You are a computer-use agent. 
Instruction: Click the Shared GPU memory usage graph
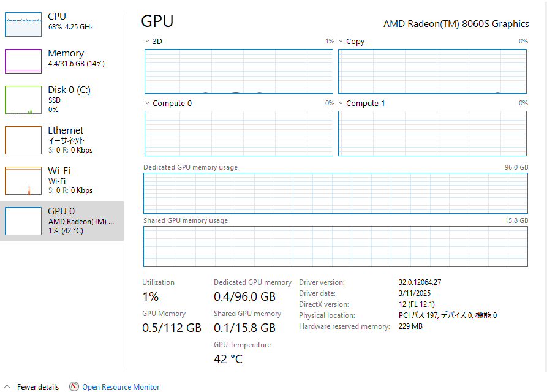click(x=336, y=247)
